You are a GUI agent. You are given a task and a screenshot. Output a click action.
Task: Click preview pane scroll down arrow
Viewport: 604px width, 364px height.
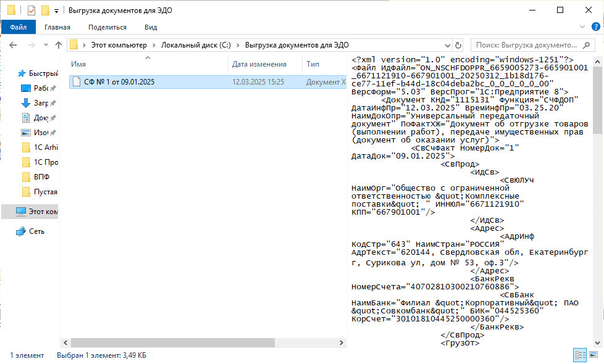(x=597, y=342)
